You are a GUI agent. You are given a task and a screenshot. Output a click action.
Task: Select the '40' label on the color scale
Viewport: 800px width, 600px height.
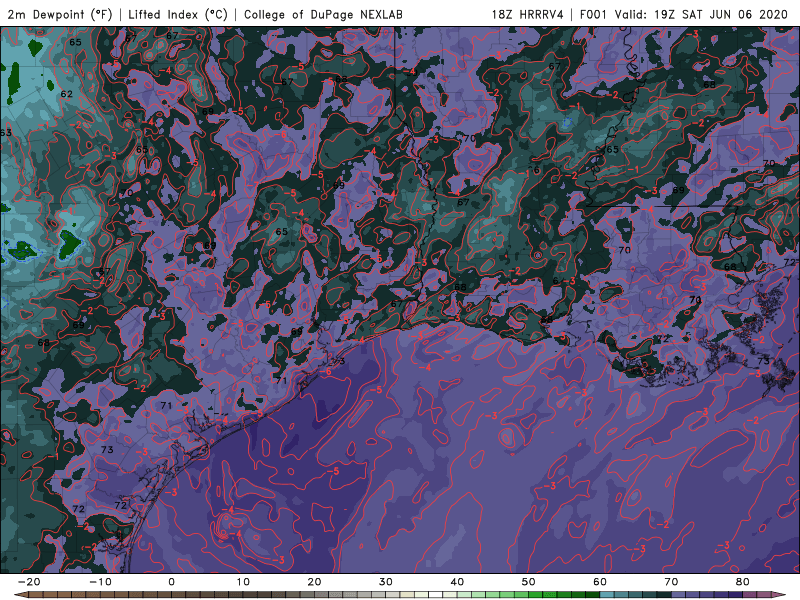click(x=457, y=582)
